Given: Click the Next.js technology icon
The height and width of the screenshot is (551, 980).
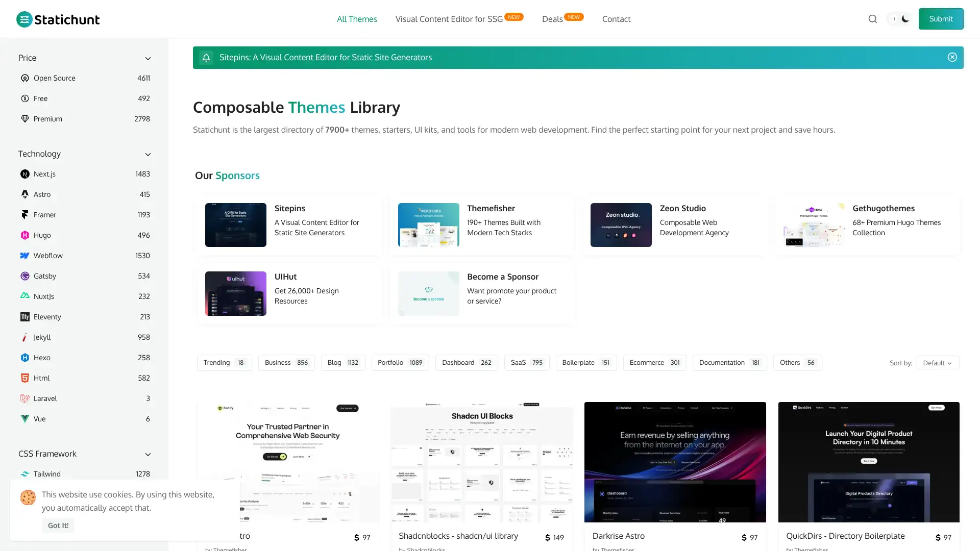Looking at the screenshot, I should tap(24, 174).
